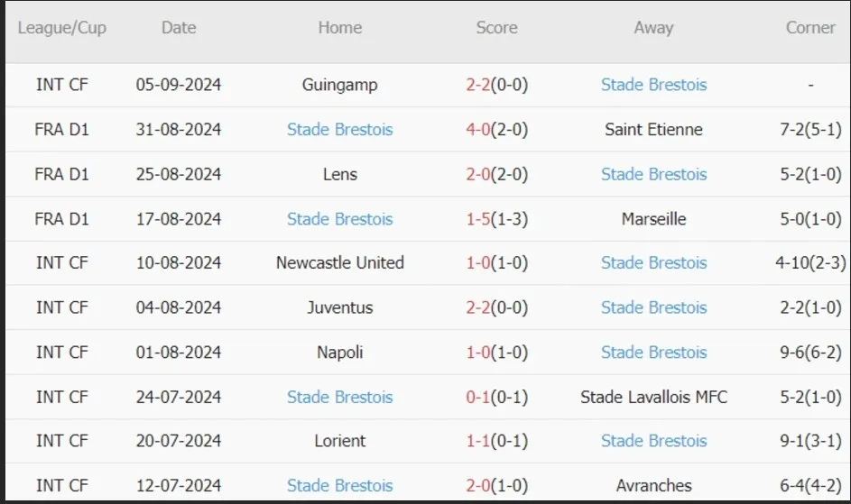Image resolution: width=851 pixels, height=504 pixels.
Task: Click Newcastle United team name
Action: coord(339,262)
